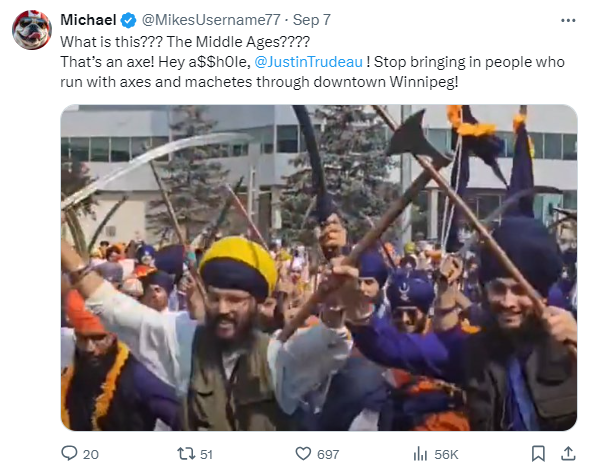The image size is (589, 471).
Task: Click the blue verified checkmark badge
Action: pyautogui.click(x=128, y=20)
